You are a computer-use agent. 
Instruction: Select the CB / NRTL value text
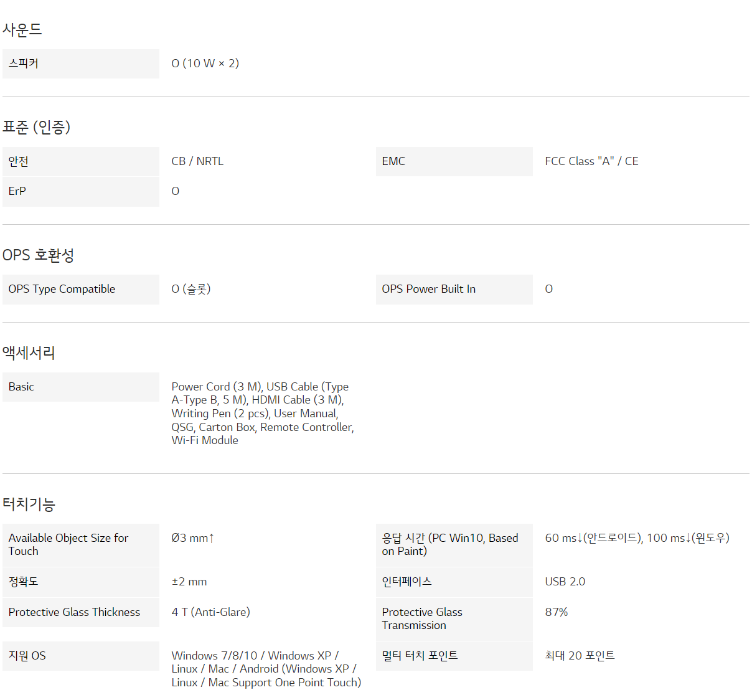[197, 161]
